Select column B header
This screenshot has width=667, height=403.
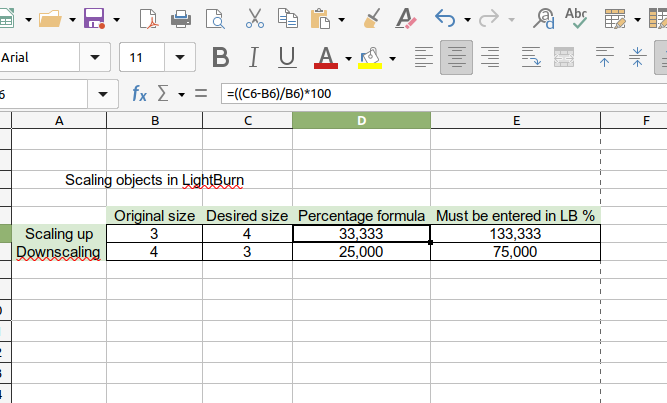coord(154,121)
